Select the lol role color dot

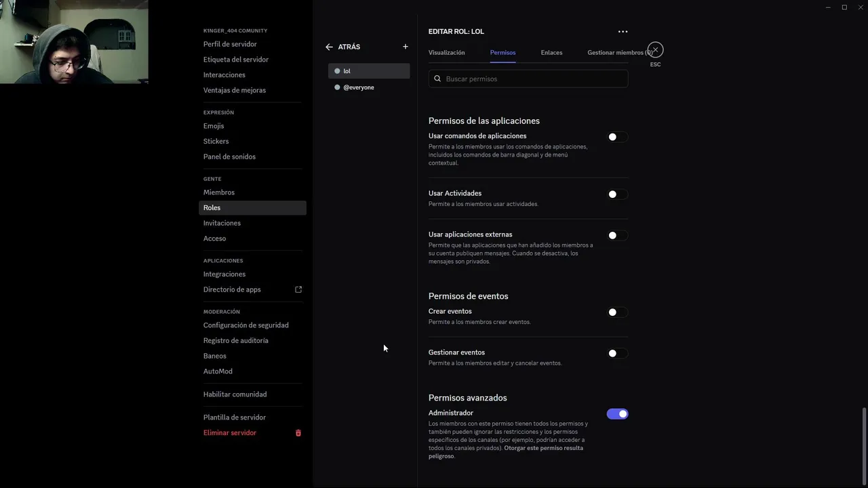(337, 71)
